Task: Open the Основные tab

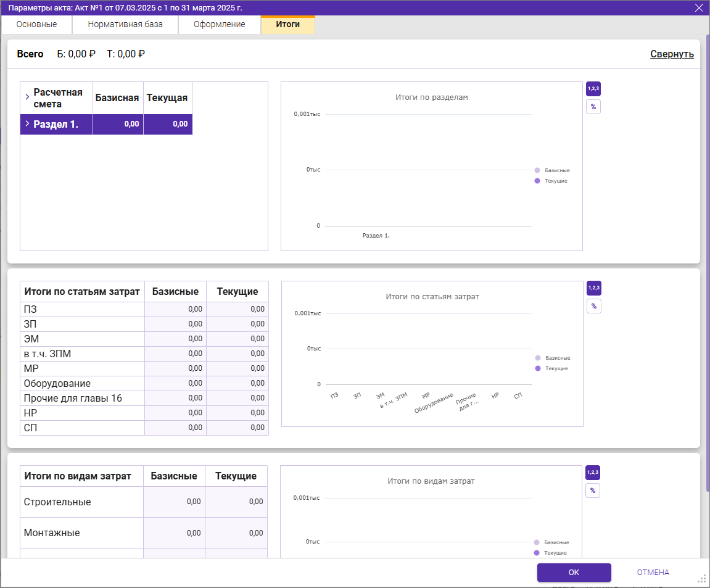Action: tap(36, 25)
